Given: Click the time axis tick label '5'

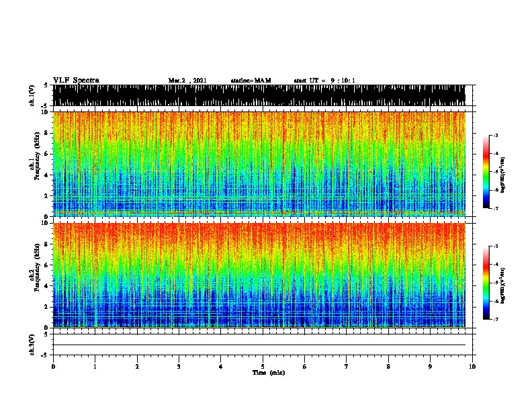Looking at the screenshot, I should tap(263, 367).
